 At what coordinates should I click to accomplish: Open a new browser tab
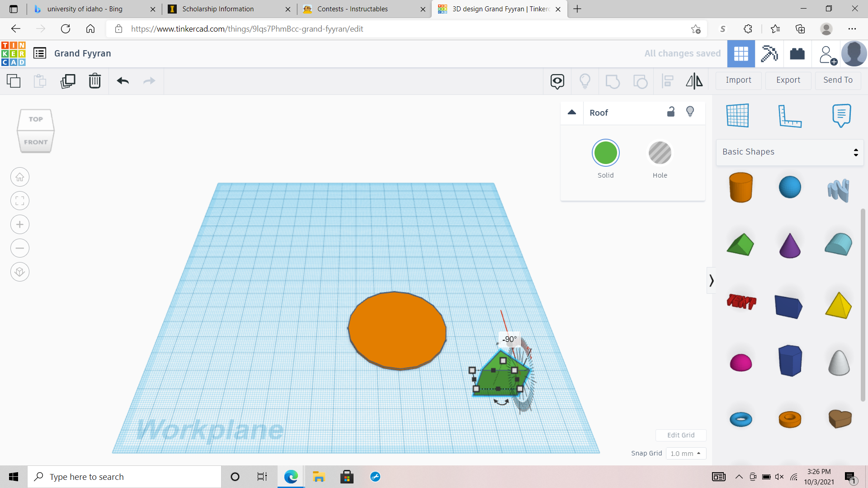[577, 9]
